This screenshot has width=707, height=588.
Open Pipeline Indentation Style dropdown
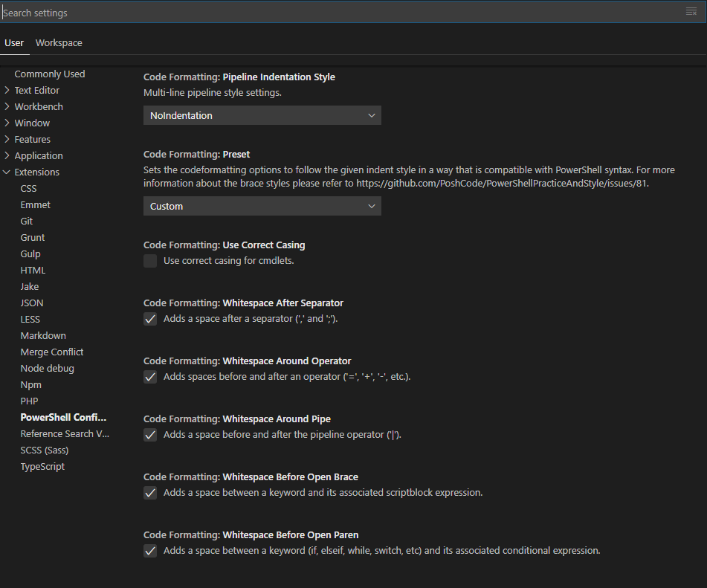click(x=262, y=115)
